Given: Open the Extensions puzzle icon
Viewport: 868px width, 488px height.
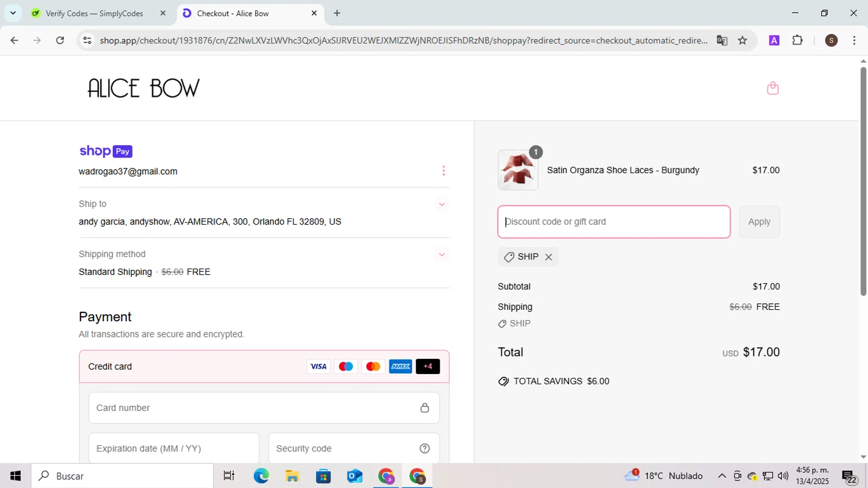Looking at the screenshot, I should (x=797, y=41).
